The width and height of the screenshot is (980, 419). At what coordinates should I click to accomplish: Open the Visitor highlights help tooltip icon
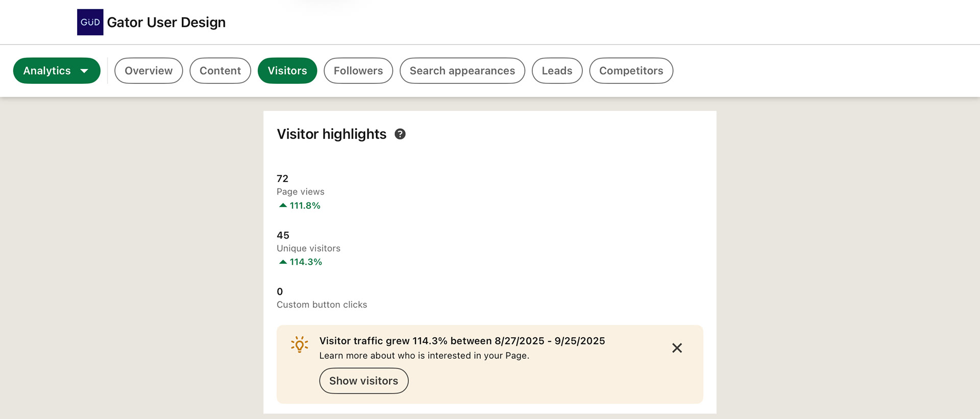400,134
